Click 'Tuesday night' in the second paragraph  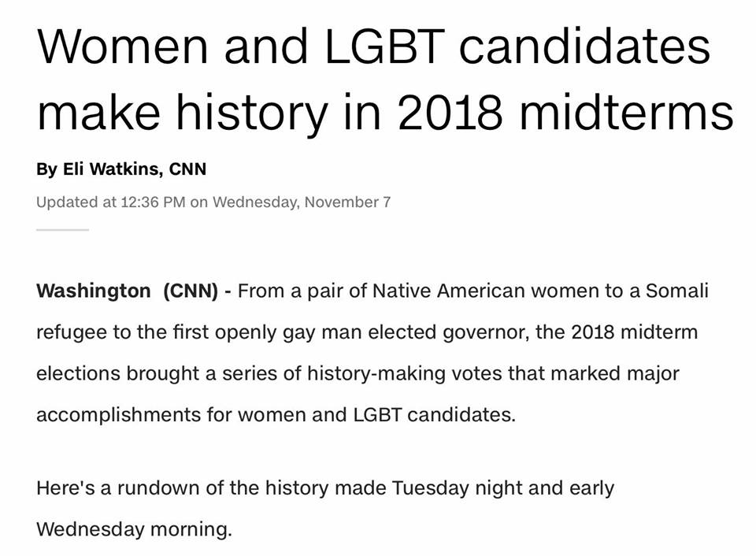tap(430, 488)
